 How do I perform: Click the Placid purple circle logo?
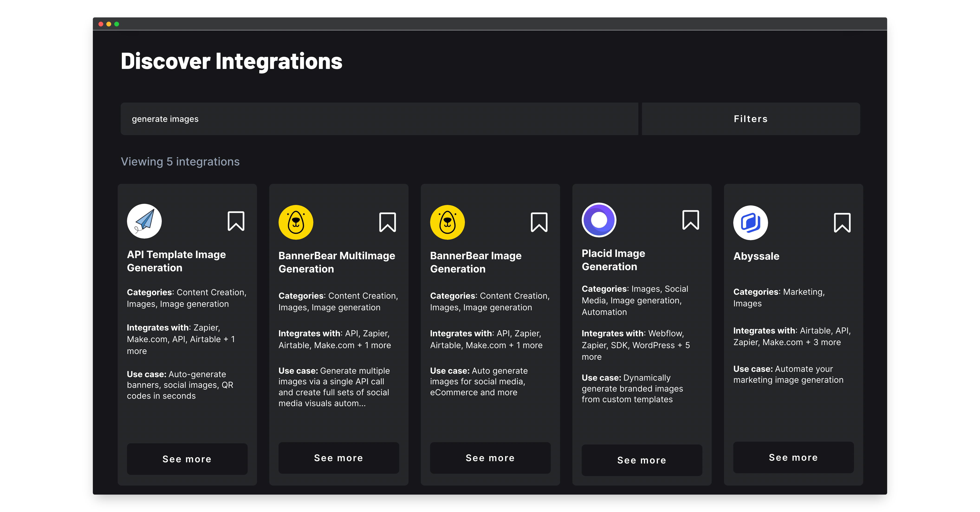pyautogui.click(x=599, y=220)
